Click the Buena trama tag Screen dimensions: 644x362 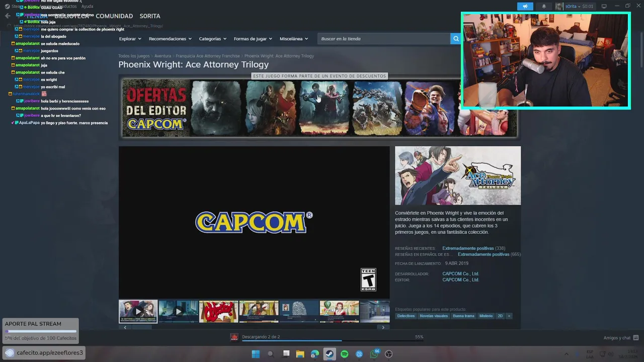(x=463, y=316)
